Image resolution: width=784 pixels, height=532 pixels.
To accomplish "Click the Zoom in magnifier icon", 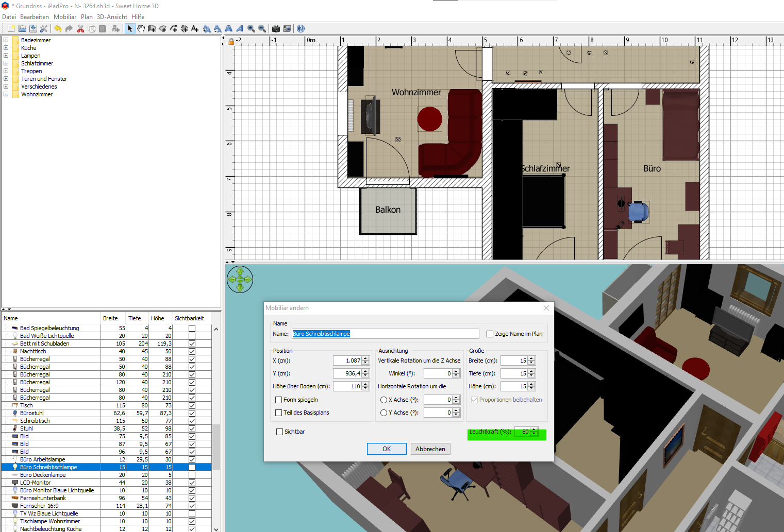I will coord(251,29).
